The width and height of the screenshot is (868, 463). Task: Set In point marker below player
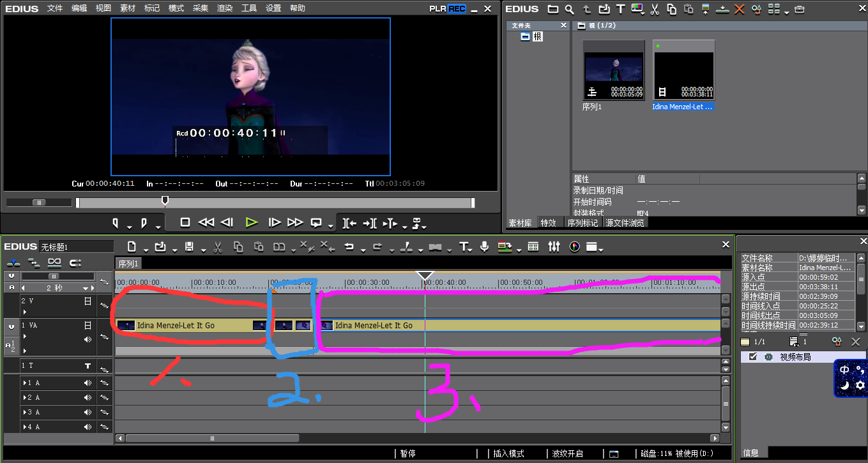click(x=116, y=223)
